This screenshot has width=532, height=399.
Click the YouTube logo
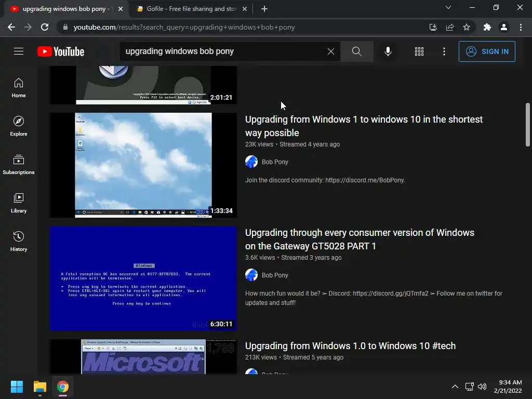pos(61,51)
